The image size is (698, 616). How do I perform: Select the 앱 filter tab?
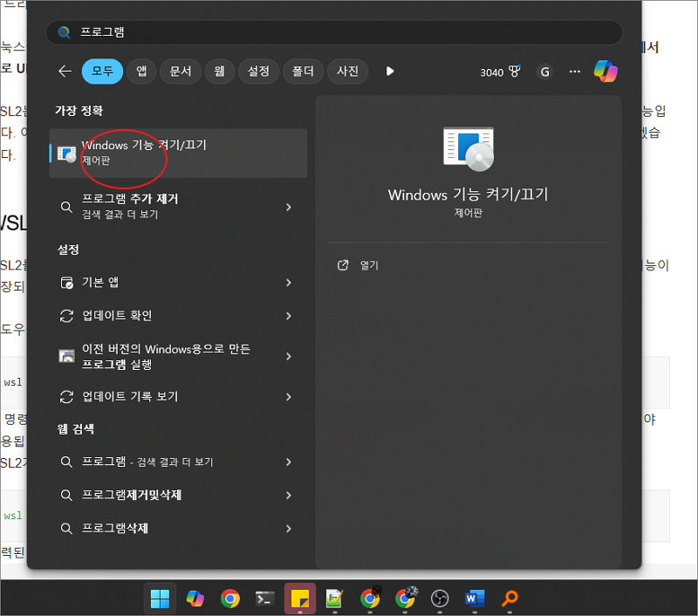tap(141, 72)
